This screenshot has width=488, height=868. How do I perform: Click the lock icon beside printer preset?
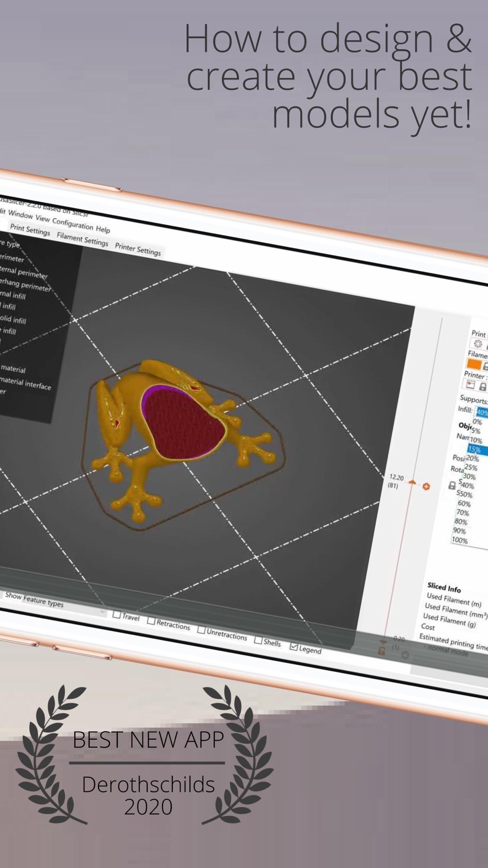point(483,387)
